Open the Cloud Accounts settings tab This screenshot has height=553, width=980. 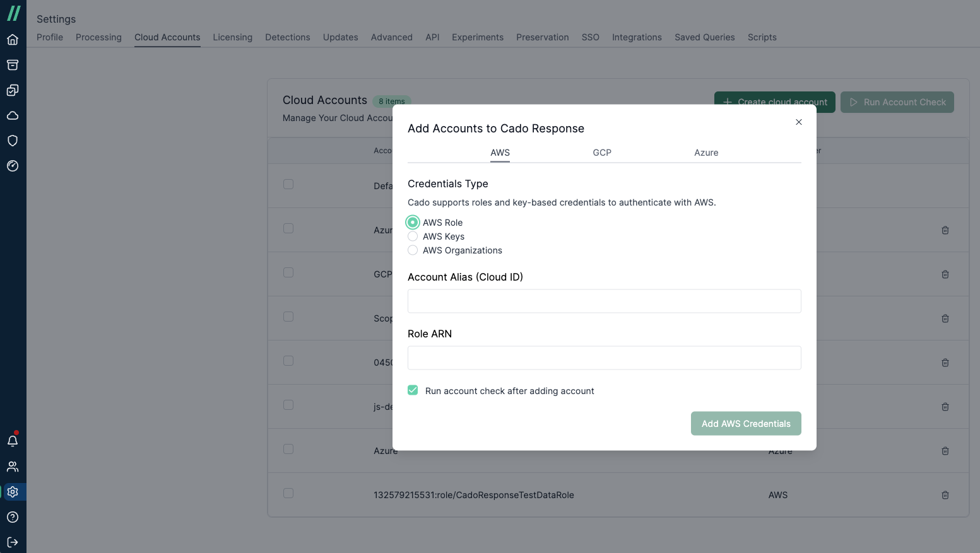(167, 37)
